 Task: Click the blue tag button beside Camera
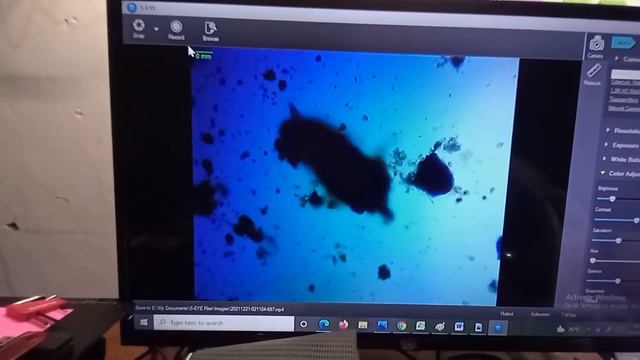(623, 42)
